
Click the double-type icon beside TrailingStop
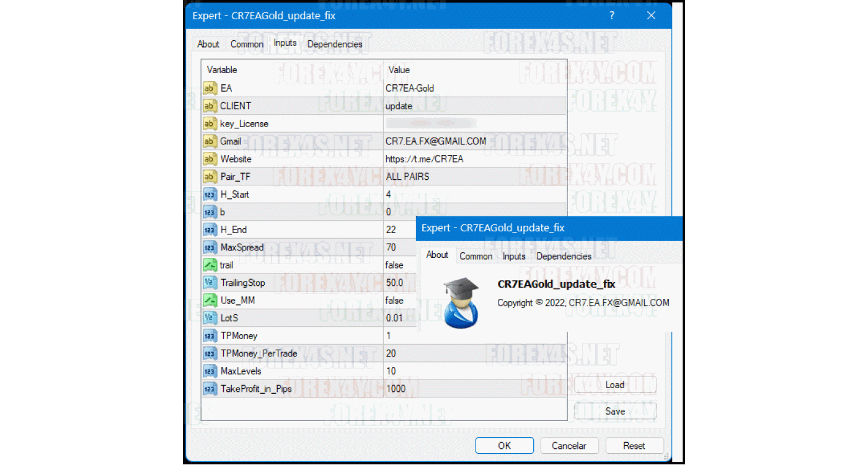click(210, 283)
